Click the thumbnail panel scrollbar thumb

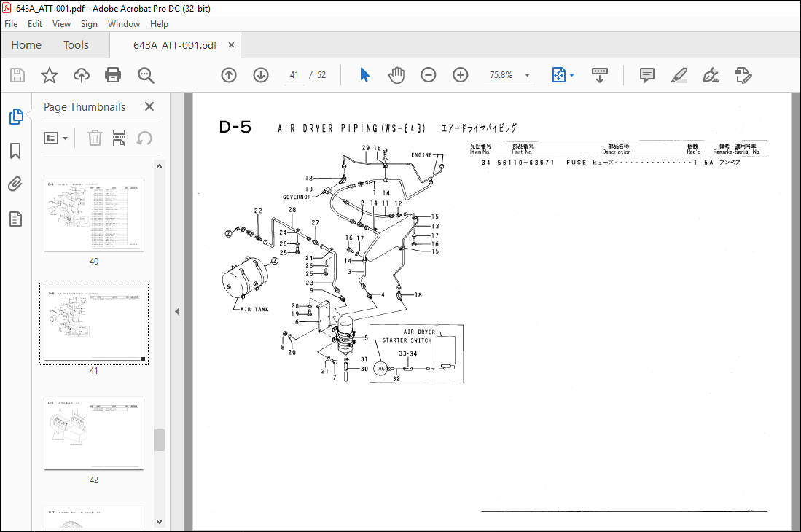click(160, 439)
